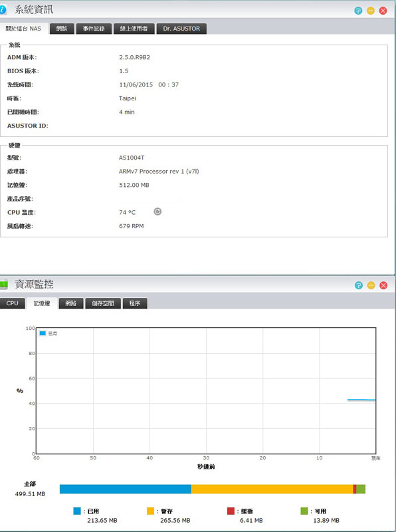
Task: Open 網路 tab in Resource Monitor
Action: [71, 303]
